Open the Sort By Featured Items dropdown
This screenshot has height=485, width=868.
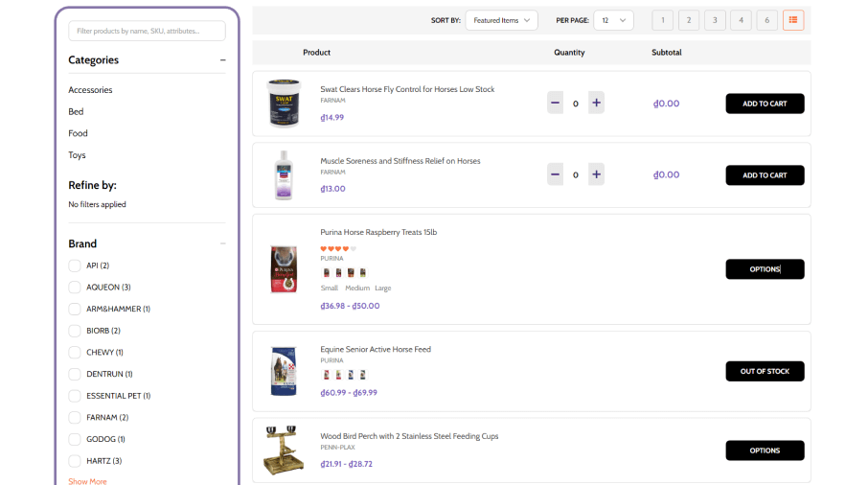[501, 20]
